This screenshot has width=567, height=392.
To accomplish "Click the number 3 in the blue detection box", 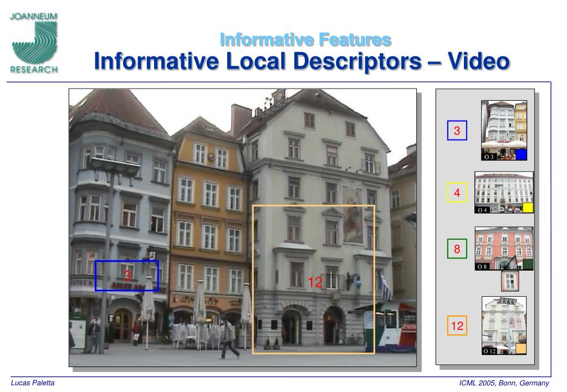I will [x=127, y=276].
